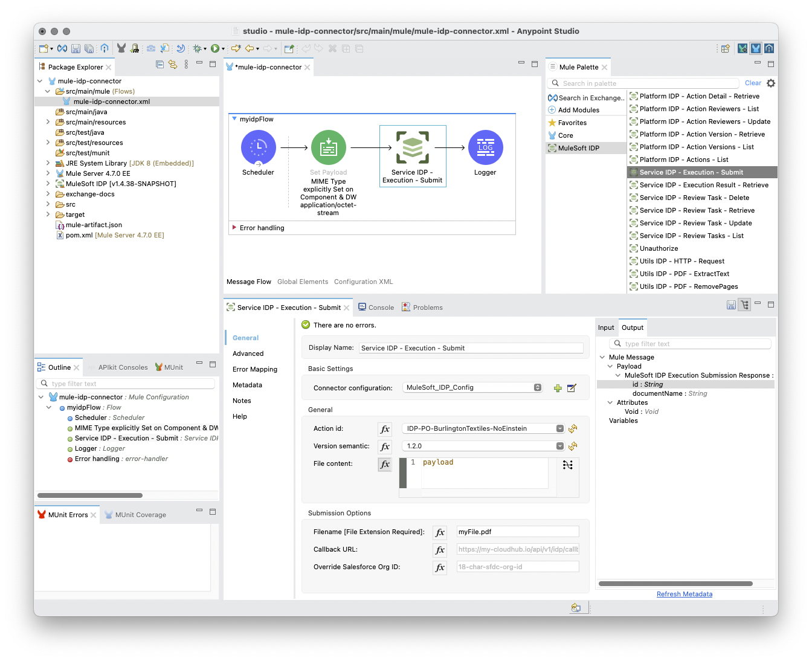Open Mule Palette settings gear
The image size is (812, 661).
pyautogui.click(x=771, y=83)
